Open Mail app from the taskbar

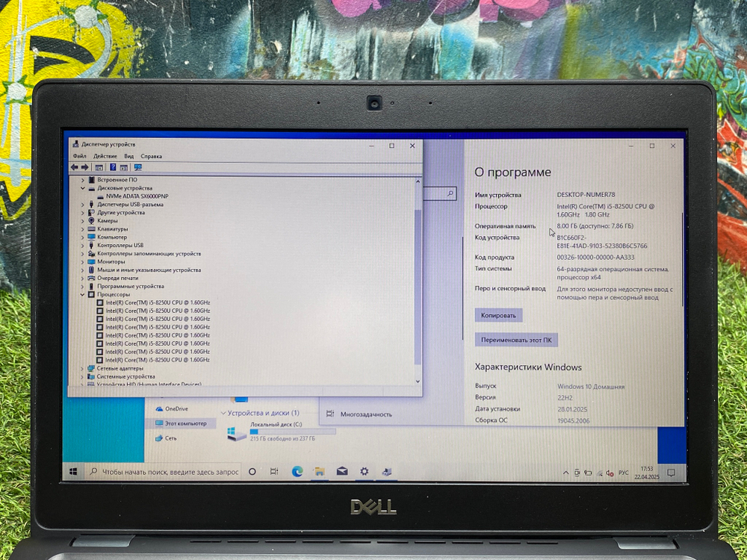[x=341, y=472]
